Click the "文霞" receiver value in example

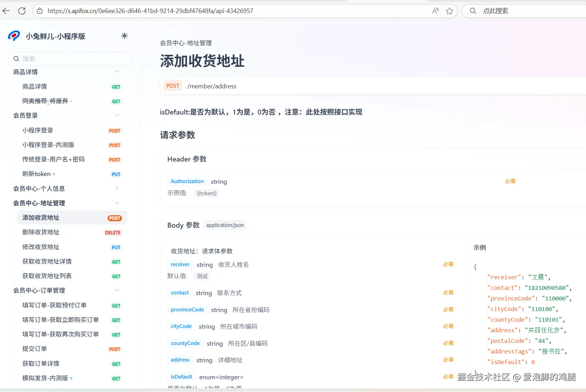538,277
